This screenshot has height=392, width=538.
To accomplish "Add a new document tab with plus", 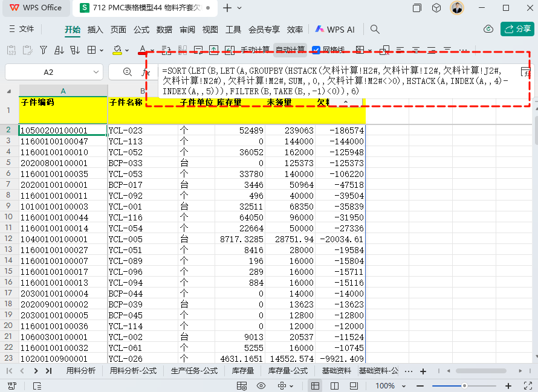I will click(x=227, y=7).
